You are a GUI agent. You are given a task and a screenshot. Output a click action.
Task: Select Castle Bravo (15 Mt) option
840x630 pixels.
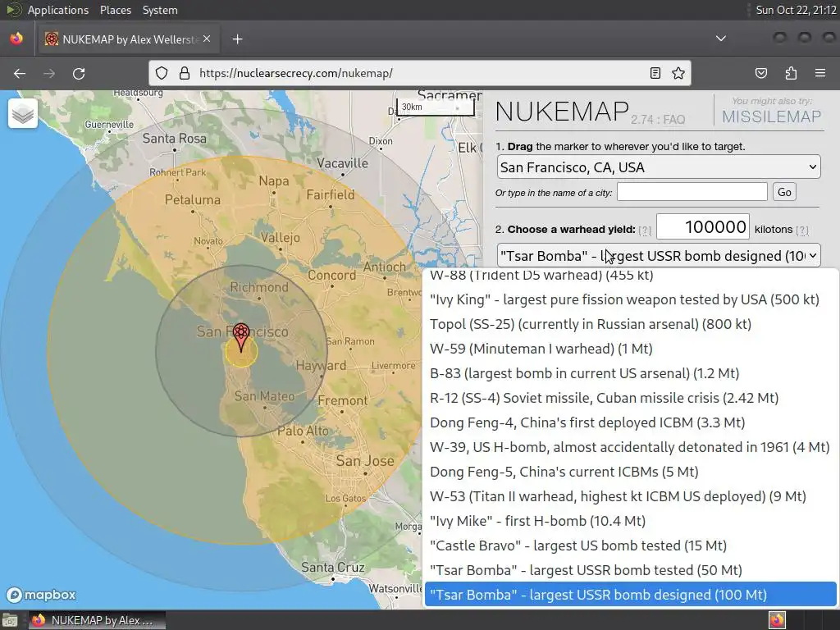[x=631, y=546]
